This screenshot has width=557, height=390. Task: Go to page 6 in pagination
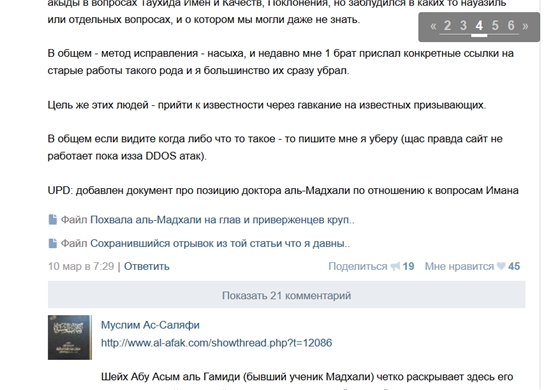pyautogui.click(x=511, y=26)
